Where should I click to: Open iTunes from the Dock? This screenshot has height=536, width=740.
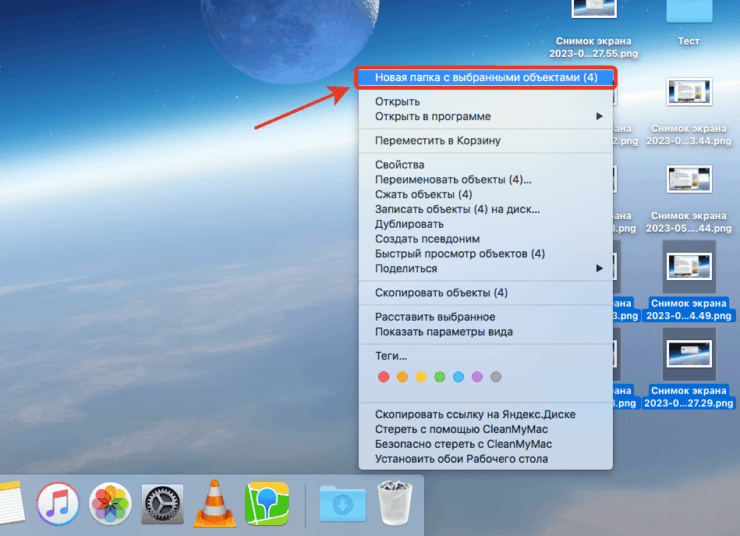pos(58,503)
